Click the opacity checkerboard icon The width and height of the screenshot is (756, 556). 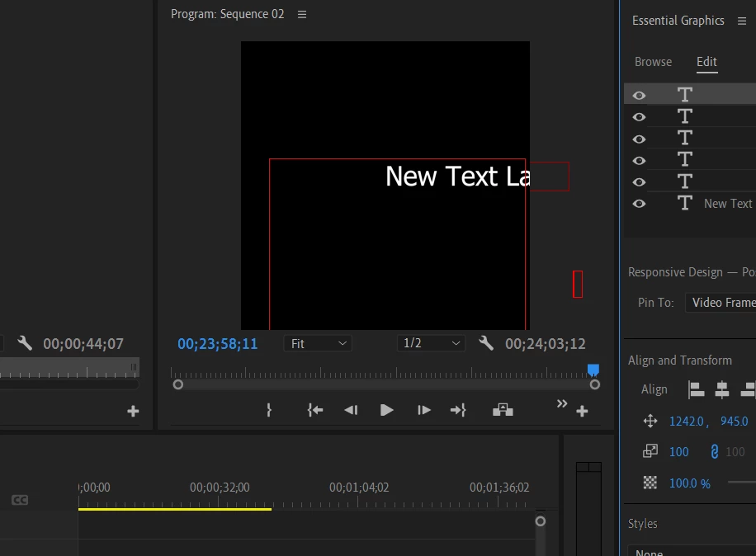pos(650,483)
